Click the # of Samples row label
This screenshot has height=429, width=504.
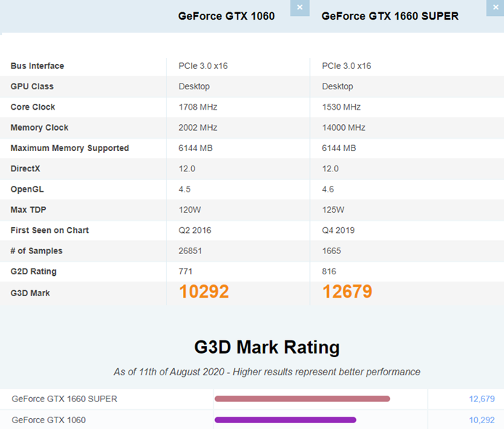point(36,251)
